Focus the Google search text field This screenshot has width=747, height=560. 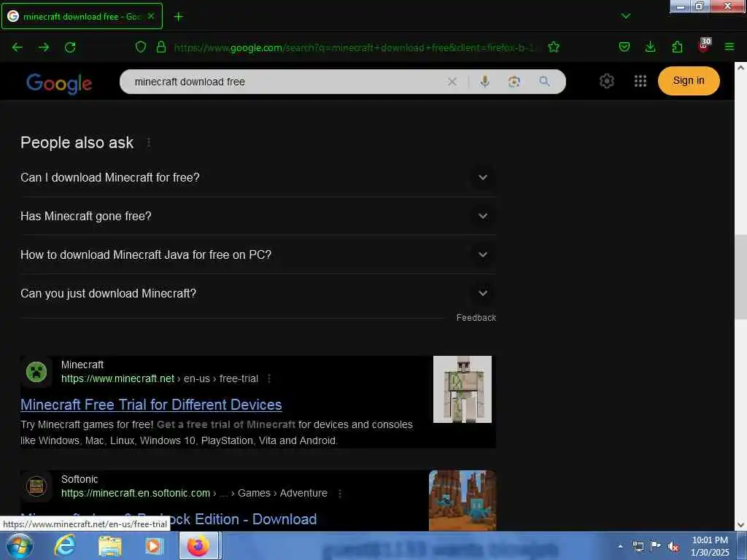[x=286, y=82]
